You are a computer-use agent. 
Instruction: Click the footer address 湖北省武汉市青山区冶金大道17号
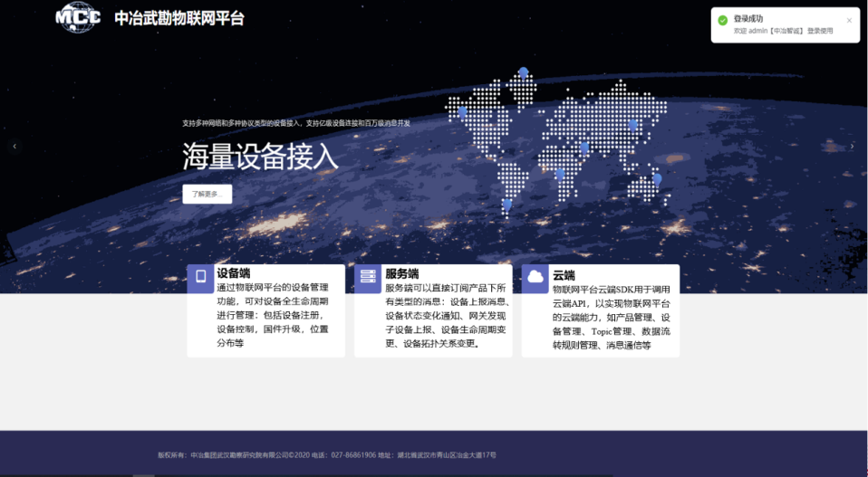(447, 455)
